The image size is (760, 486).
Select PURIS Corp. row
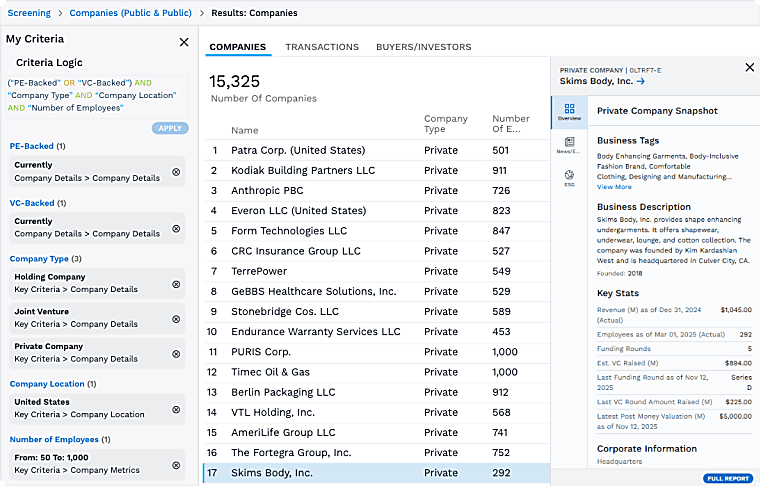point(377,352)
